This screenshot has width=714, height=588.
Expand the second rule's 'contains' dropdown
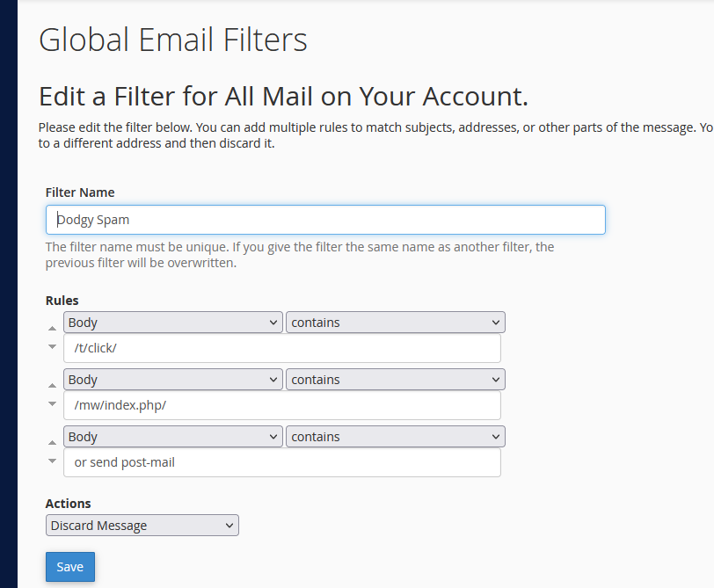pyautogui.click(x=395, y=380)
